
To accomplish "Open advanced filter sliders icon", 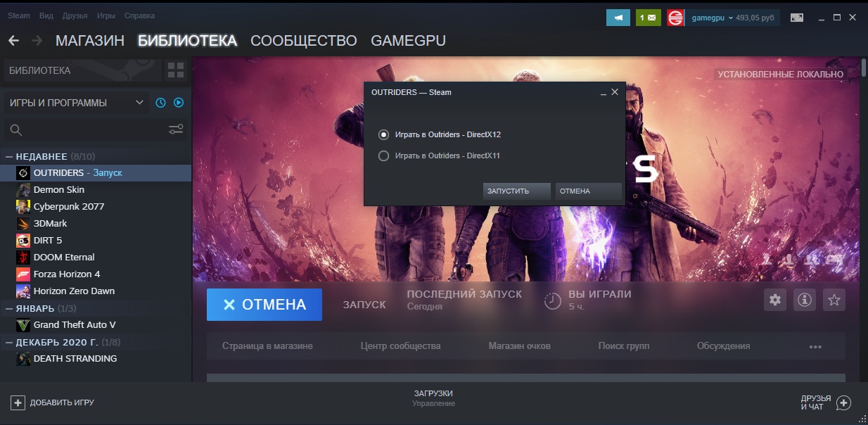I will (176, 129).
